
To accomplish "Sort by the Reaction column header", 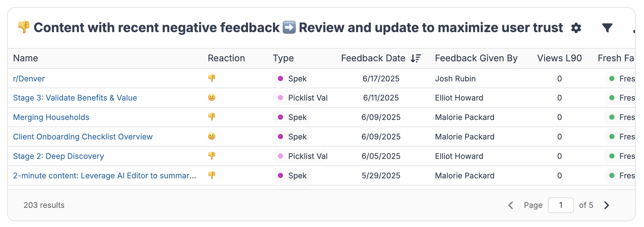I will [x=226, y=58].
